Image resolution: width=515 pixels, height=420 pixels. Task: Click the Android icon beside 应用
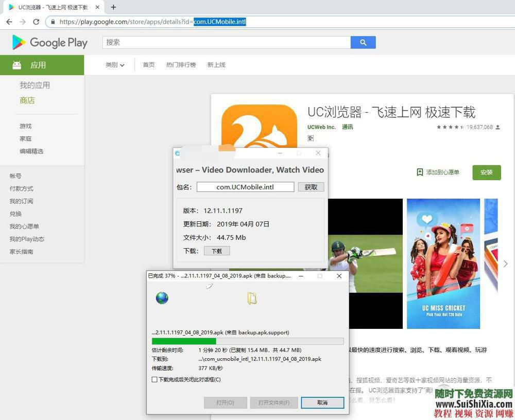[17, 65]
